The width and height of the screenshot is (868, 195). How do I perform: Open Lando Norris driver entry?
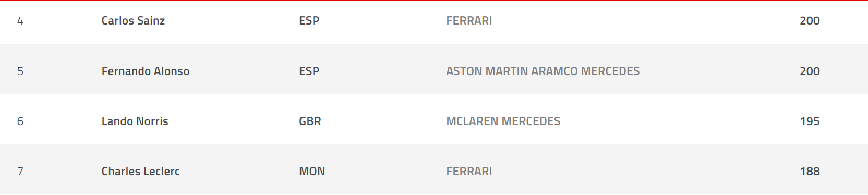pyautogui.click(x=135, y=121)
